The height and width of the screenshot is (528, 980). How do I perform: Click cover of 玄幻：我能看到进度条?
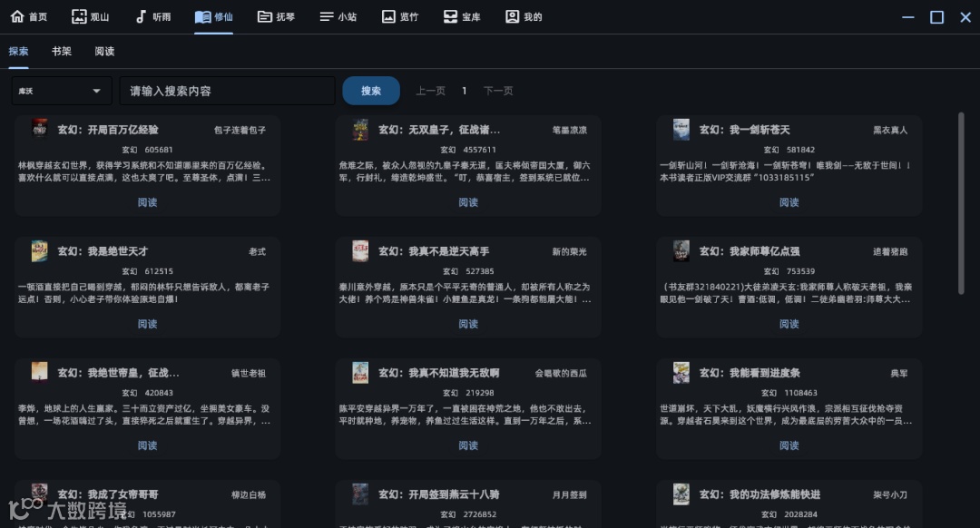click(x=681, y=372)
